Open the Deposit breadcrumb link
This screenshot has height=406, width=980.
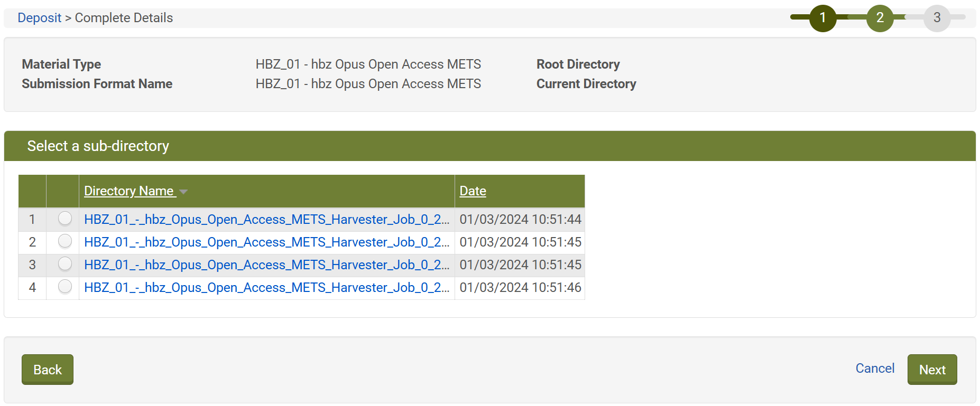[x=39, y=17]
